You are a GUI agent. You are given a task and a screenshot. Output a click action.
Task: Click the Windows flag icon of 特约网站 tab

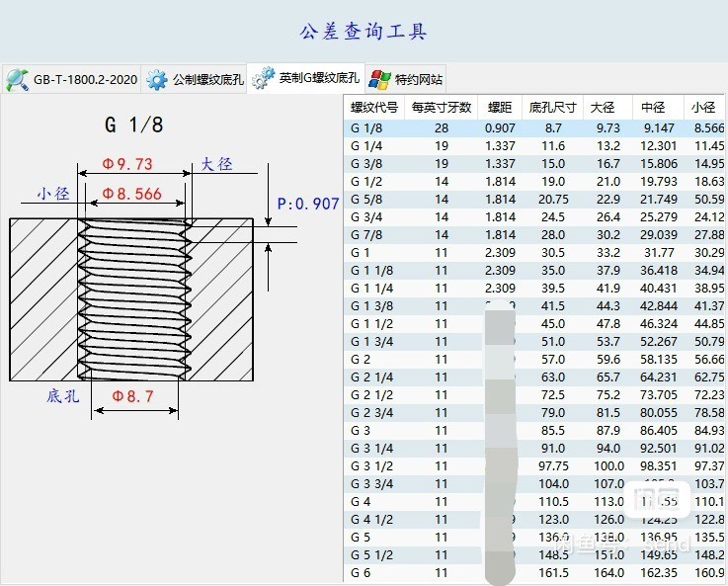[x=379, y=79]
